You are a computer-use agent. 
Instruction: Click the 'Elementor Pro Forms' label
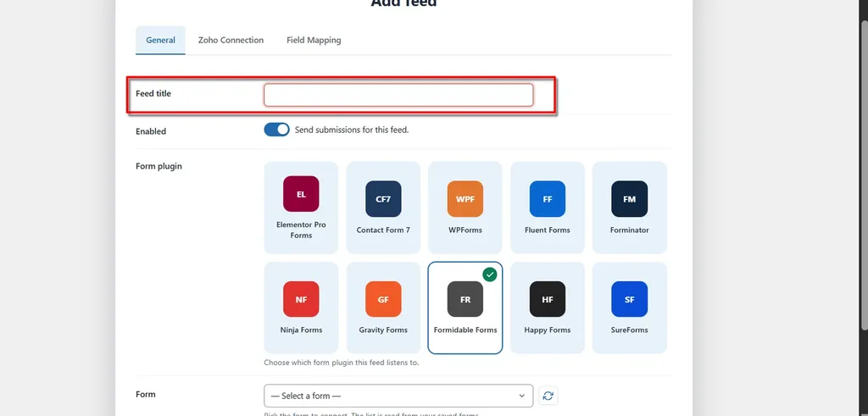coord(301,230)
